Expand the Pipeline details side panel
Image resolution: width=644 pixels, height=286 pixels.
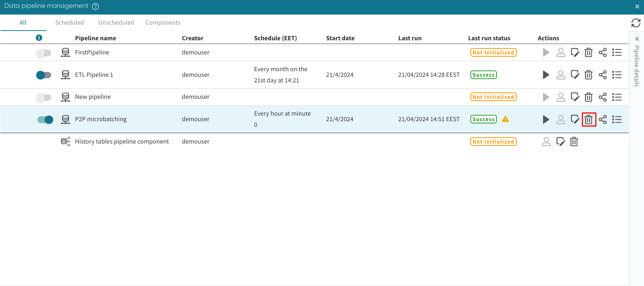pyautogui.click(x=637, y=39)
